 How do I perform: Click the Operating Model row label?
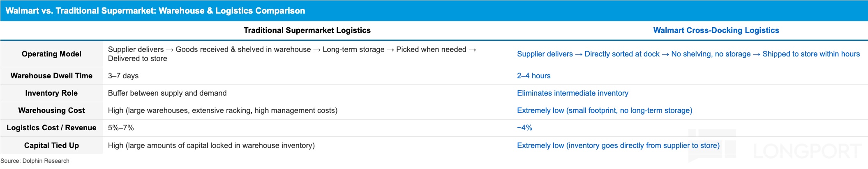[51, 54]
